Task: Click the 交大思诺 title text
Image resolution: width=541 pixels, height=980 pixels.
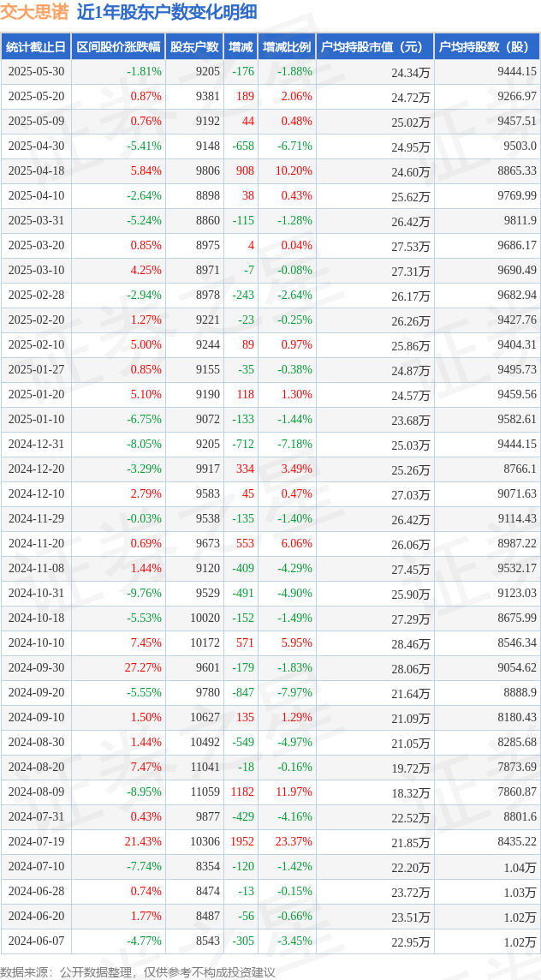Action: tap(34, 13)
